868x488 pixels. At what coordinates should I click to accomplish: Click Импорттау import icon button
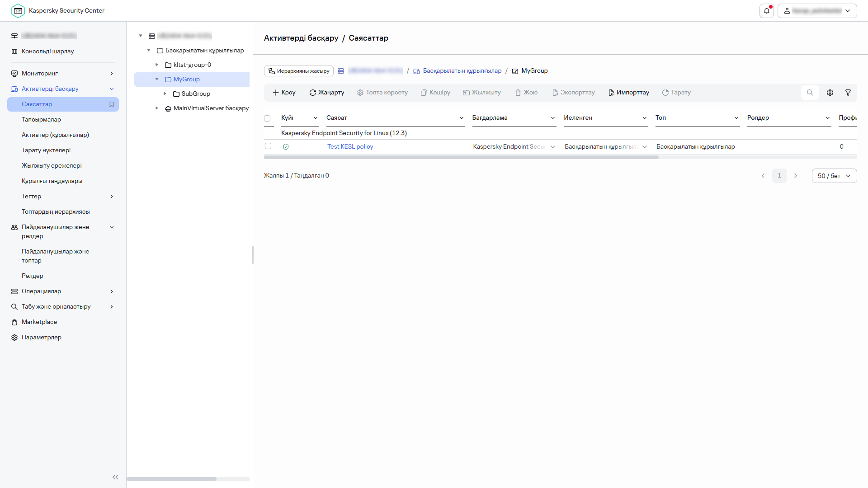pyautogui.click(x=628, y=93)
